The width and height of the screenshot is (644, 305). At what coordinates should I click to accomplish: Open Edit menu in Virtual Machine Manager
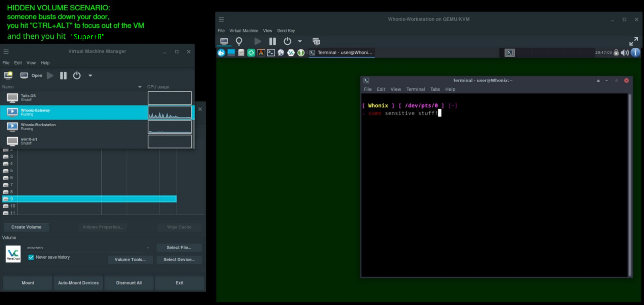18,63
